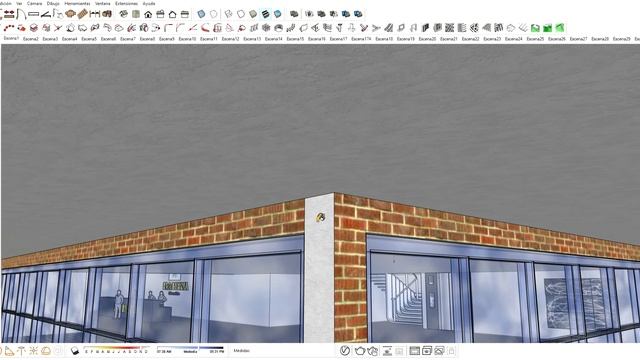Click the striped panel tool icon
This screenshot has height=360, width=640.
pos(462,28)
